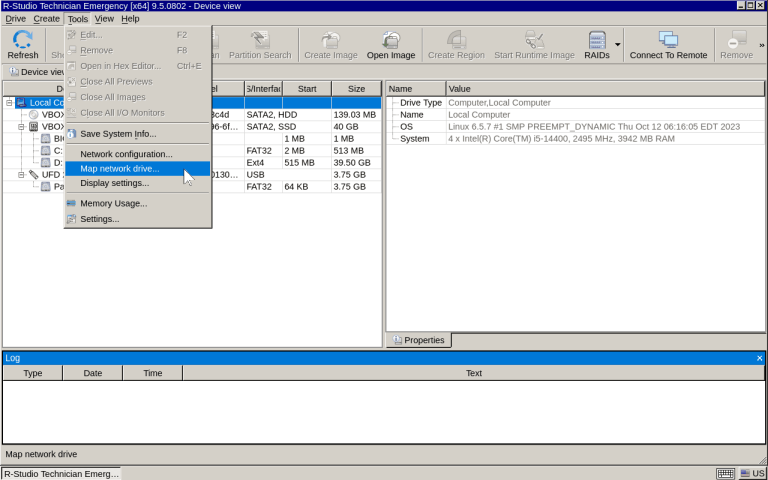Open Memory Usage from Tools menu
Viewport: 768px width, 480px height.
113,203
